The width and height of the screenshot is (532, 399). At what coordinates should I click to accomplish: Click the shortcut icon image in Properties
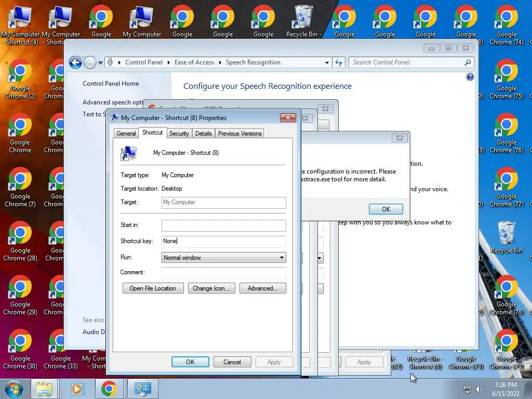click(x=129, y=153)
